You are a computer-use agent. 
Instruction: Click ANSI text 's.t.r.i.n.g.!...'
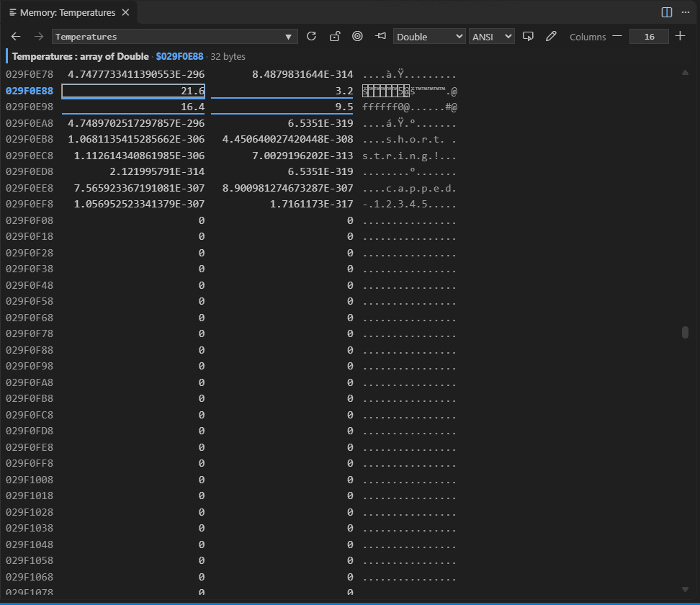[x=409, y=156]
